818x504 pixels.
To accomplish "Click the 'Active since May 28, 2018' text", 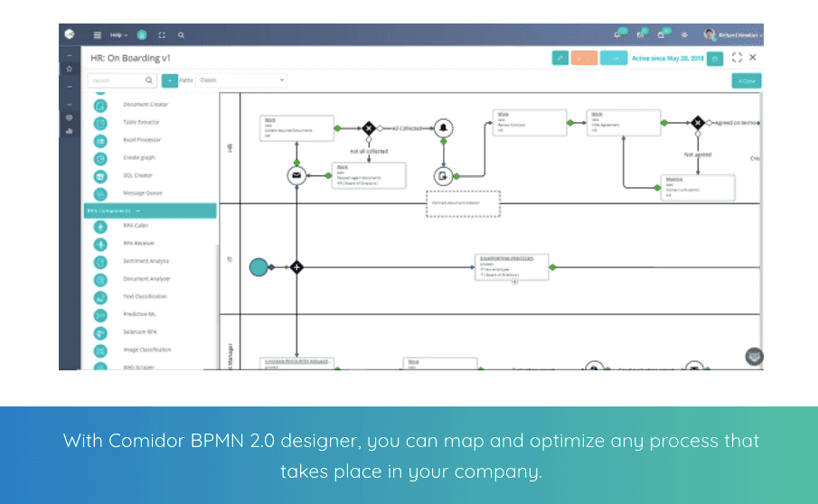I will tap(667, 59).
